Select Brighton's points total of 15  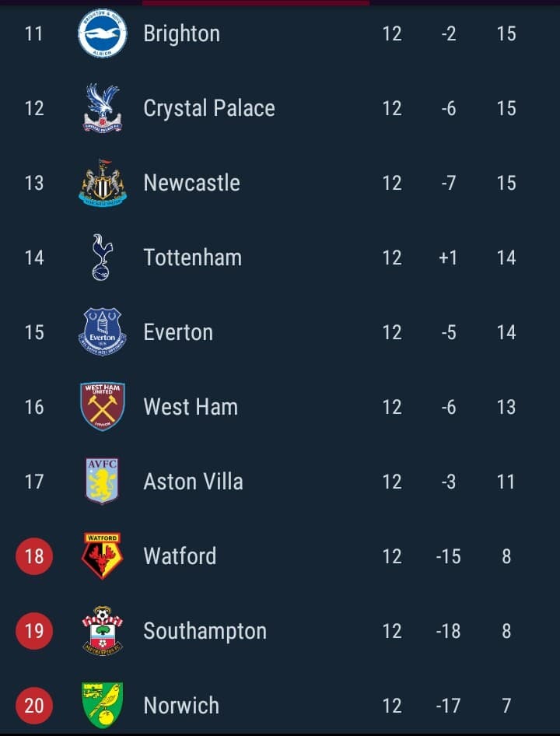coord(506,33)
